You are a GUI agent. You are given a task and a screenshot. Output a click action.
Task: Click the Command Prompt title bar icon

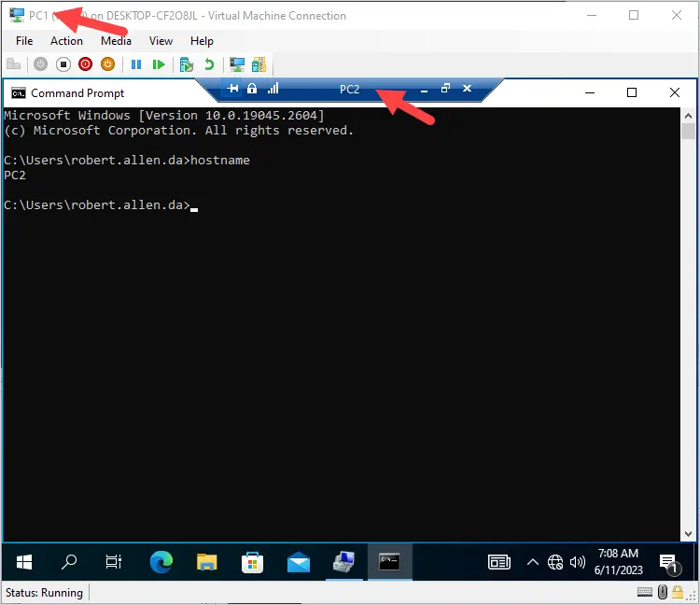coord(19,92)
